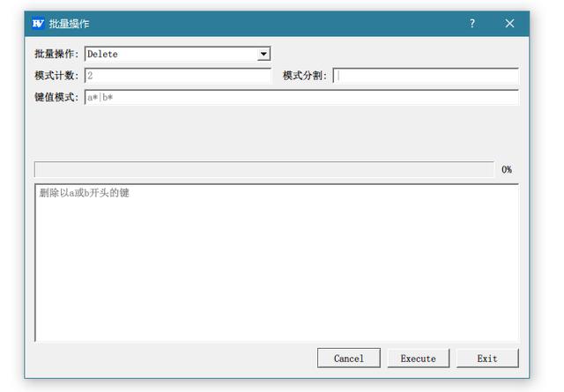Click the 模式计数: label
This screenshot has height=392, width=564.
tap(56, 76)
